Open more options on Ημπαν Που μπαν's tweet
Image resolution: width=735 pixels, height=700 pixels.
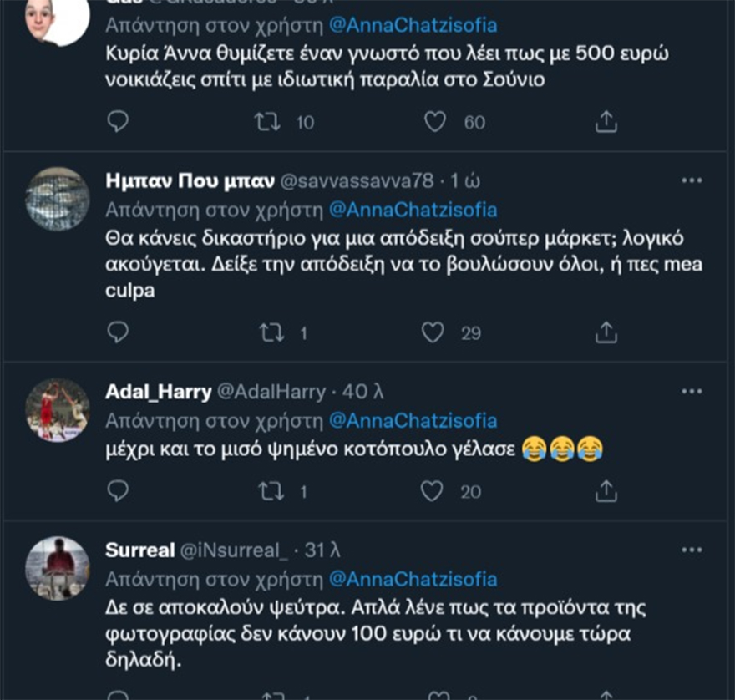692,180
